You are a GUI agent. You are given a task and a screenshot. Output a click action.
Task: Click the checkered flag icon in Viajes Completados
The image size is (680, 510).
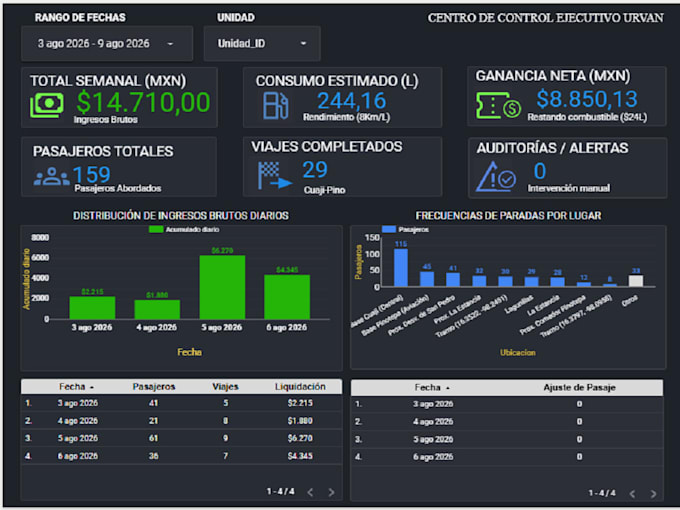275,175
